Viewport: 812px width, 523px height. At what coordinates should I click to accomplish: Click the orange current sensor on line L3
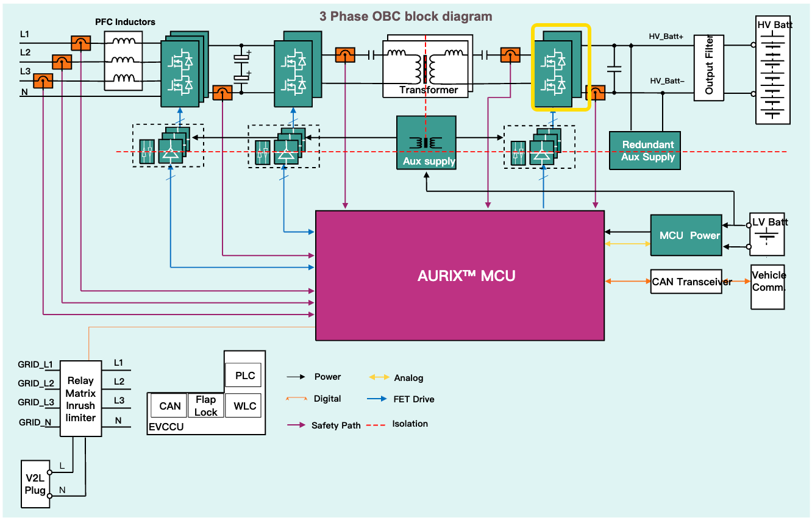pyautogui.click(x=43, y=81)
